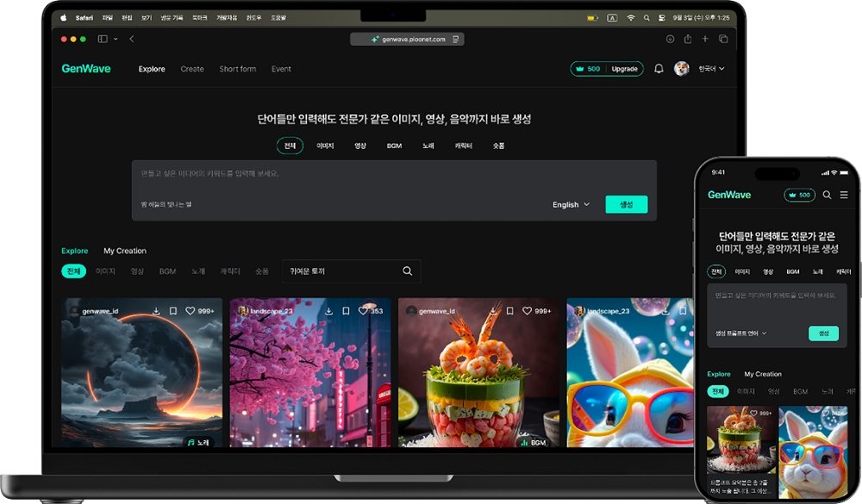Expand the 한국어 site language dropdown
This screenshot has height=504, width=862.
pos(711,69)
